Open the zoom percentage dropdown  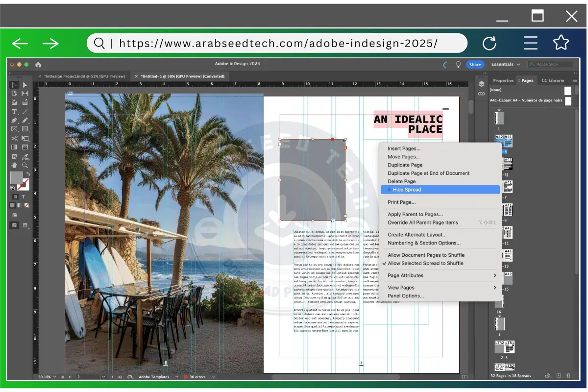(x=54, y=377)
